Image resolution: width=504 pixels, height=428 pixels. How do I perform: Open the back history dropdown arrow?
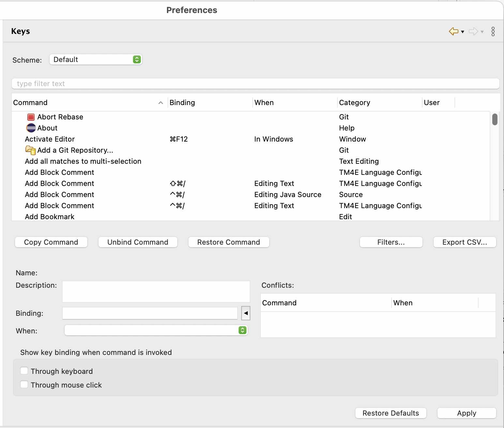point(463,32)
